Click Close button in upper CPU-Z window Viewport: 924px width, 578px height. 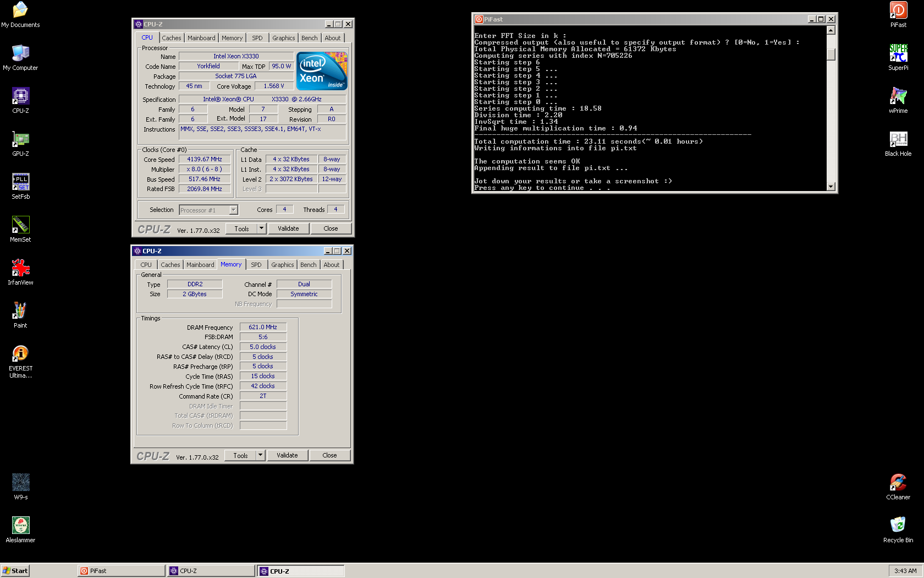[331, 228]
